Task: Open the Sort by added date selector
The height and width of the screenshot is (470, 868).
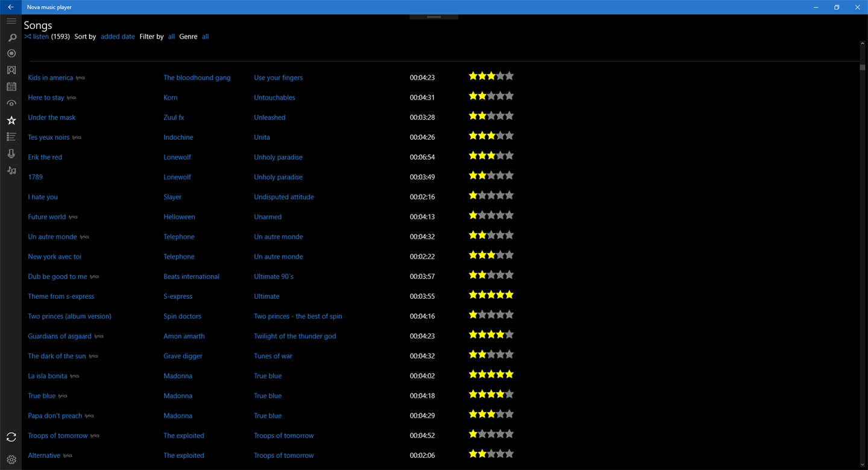Action: (x=118, y=37)
